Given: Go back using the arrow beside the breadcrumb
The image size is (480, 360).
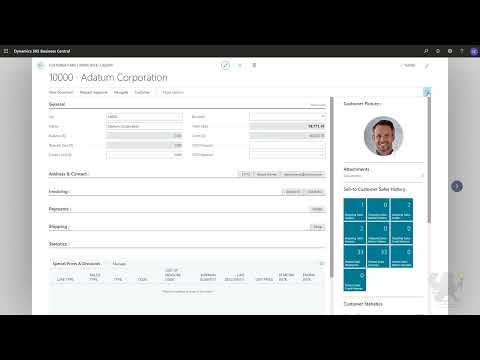Looking at the screenshot, I should 41,65.
